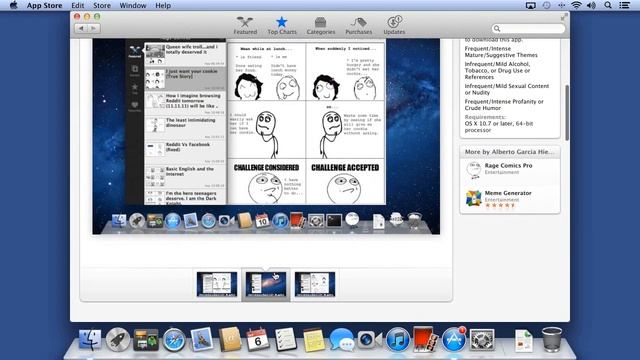Open the document stack in the Dock
Screen dimensions: 640x360
coord(524,340)
